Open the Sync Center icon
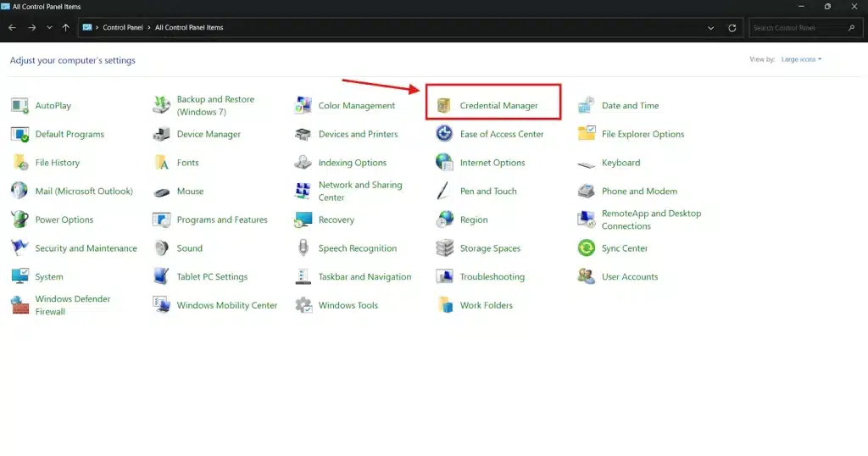This screenshot has width=868, height=456. [x=587, y=248]
